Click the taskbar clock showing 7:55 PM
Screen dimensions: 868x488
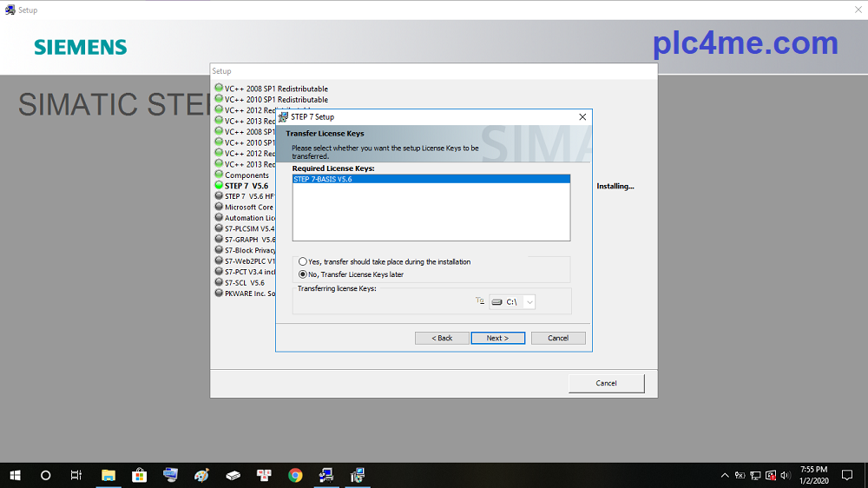813,475
